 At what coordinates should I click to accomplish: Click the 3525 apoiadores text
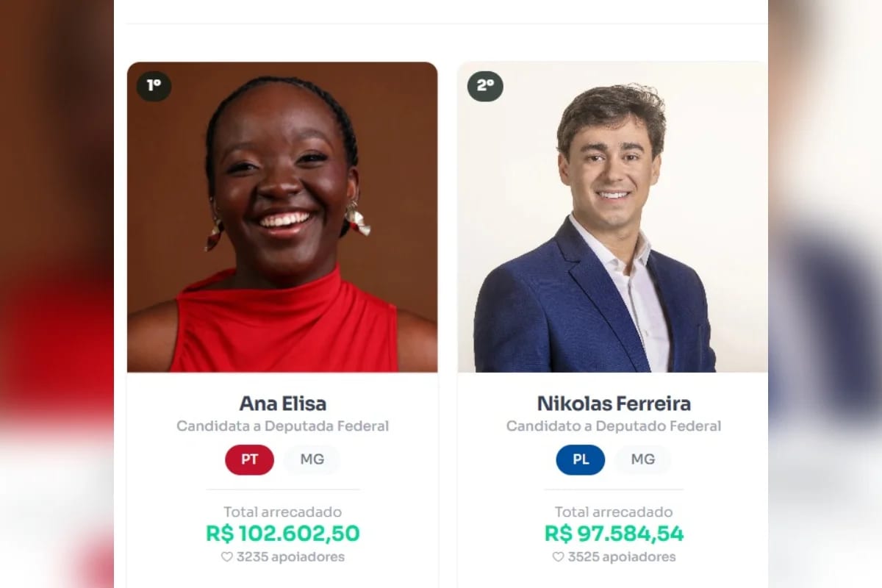(621, 557)
